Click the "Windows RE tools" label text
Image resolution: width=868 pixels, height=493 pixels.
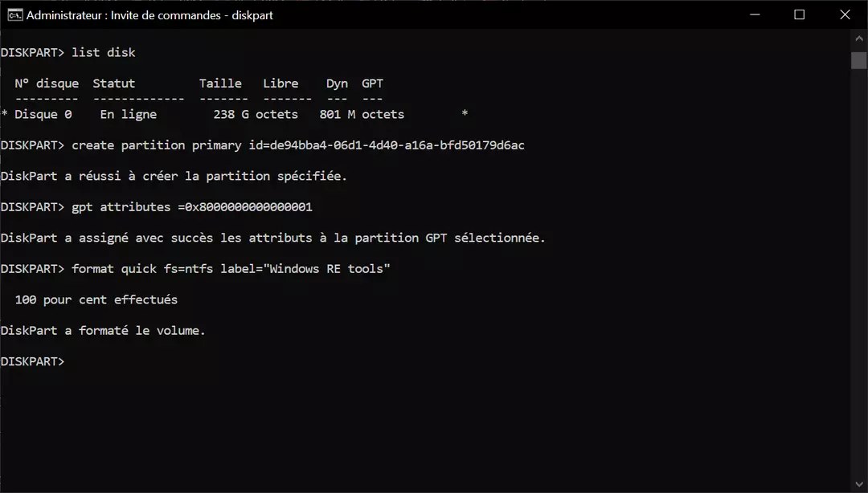329,269
